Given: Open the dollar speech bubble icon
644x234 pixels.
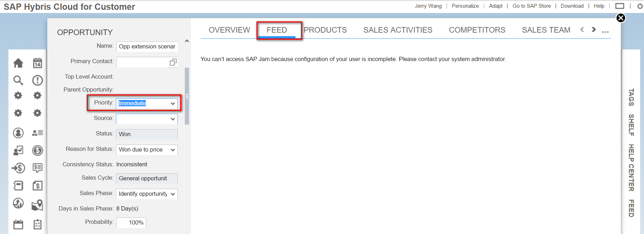Looking at the screenshot, I should click(38, 168).
